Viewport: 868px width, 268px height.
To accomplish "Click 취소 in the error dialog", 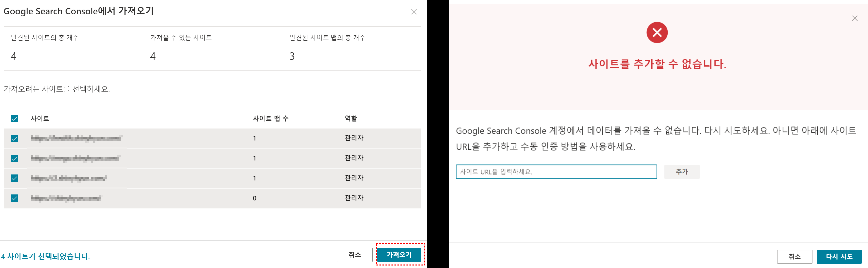I will coord(795,257).
